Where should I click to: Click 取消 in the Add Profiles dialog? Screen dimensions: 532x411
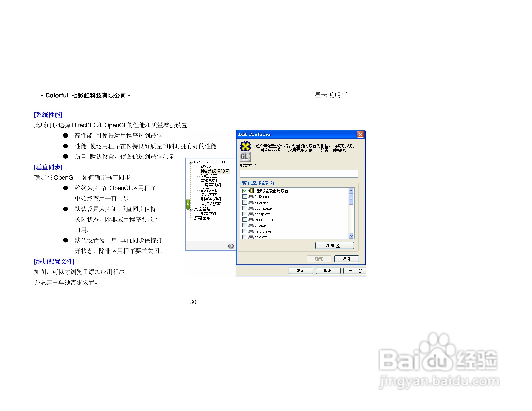click(x=346, y=259)
